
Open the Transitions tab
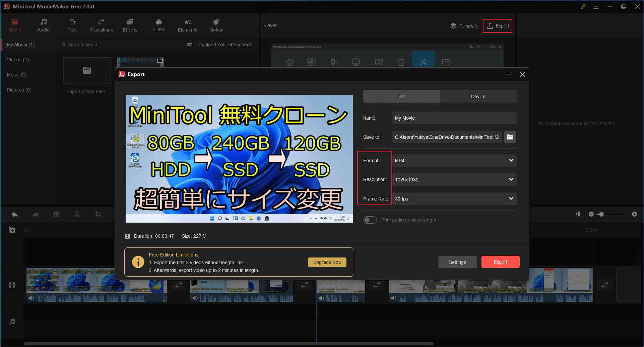click(x=101, y=25)
